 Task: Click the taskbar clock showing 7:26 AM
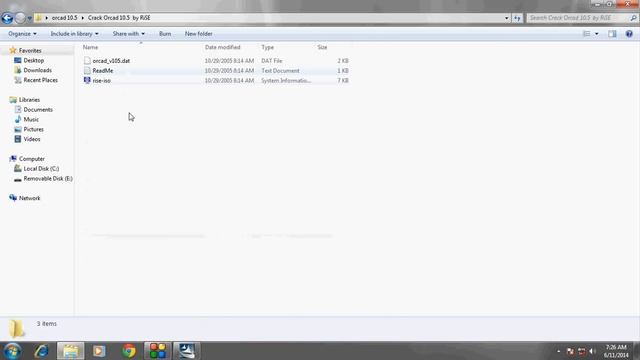pyautogui.click(x=616, y=351)
